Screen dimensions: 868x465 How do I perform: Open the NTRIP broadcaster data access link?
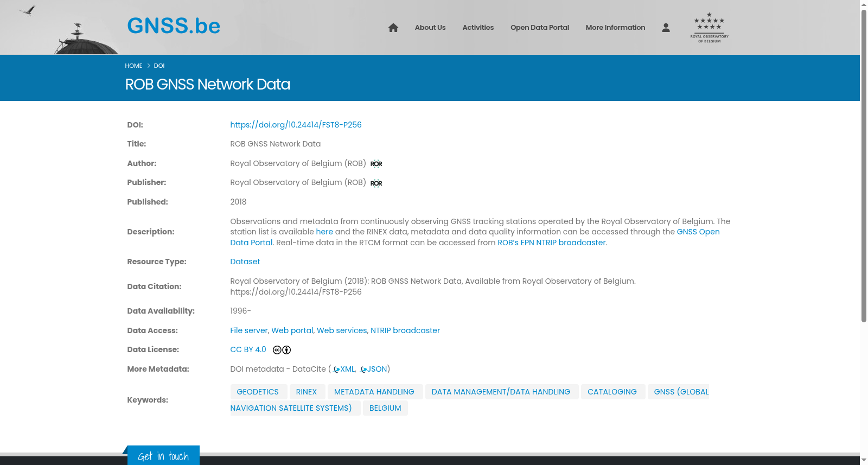coord(405,330)
